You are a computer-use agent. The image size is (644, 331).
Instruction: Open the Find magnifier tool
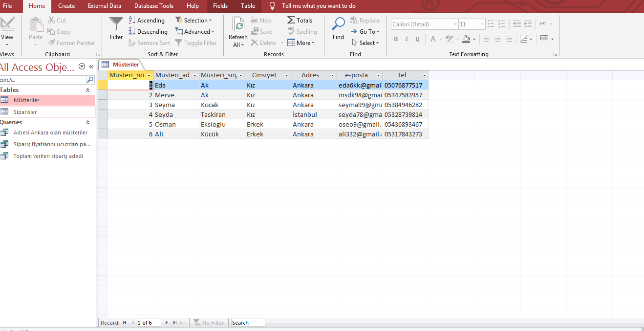pos(338,24)
